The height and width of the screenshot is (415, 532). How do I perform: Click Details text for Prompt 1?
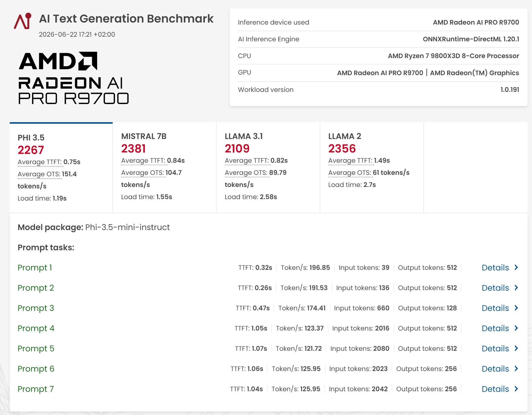pyautogui.click(x=495, y=268)
